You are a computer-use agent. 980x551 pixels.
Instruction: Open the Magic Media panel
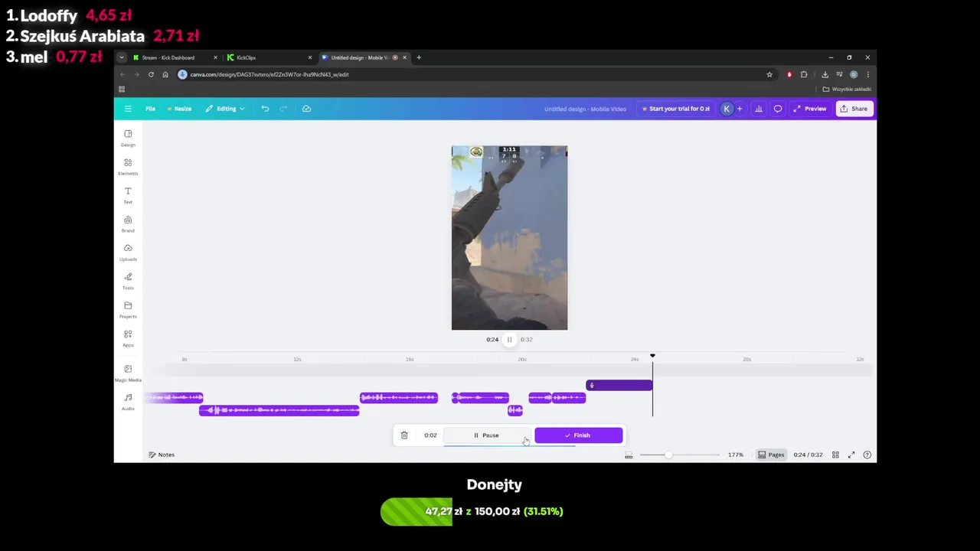click(x=128, y=373)
